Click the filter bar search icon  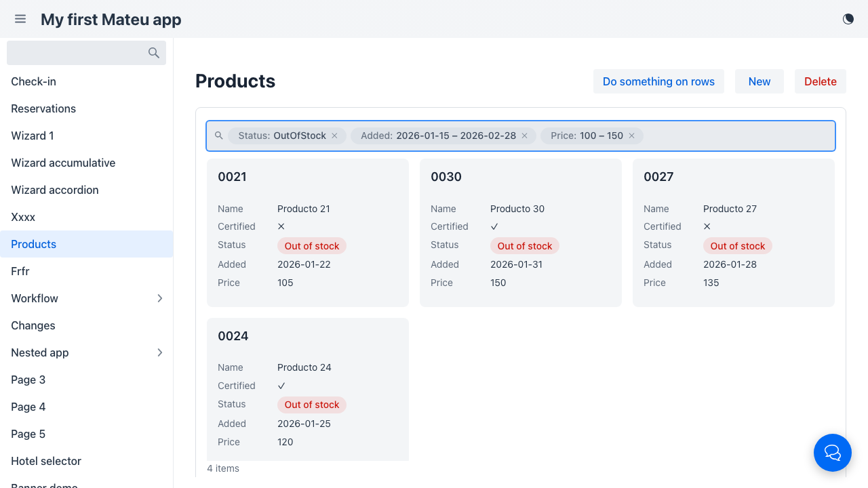click(219, 136)
